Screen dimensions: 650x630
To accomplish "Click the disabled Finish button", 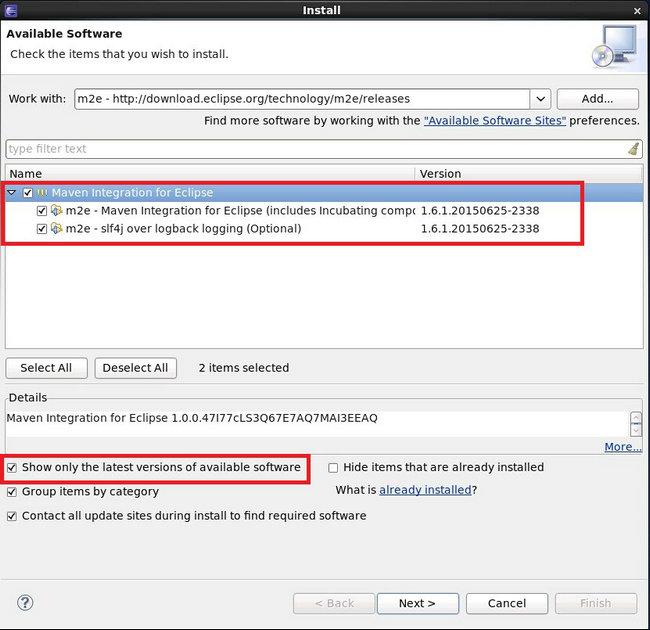I will [596, 603].
